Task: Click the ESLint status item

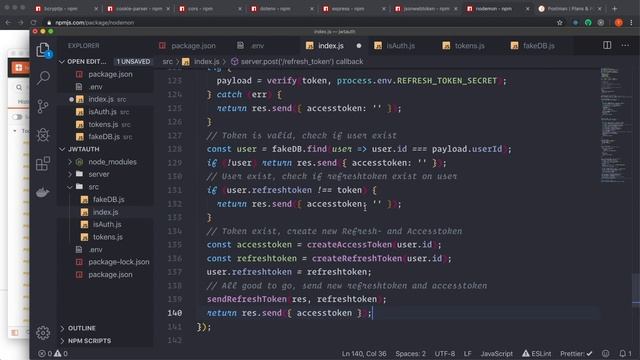Action: 537,353
